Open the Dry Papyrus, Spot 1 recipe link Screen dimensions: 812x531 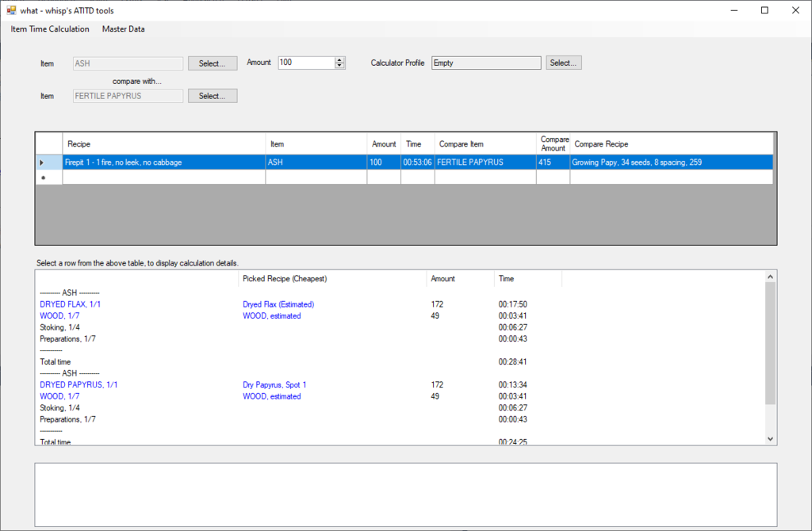pyautogui.click(x=274, y=385)
